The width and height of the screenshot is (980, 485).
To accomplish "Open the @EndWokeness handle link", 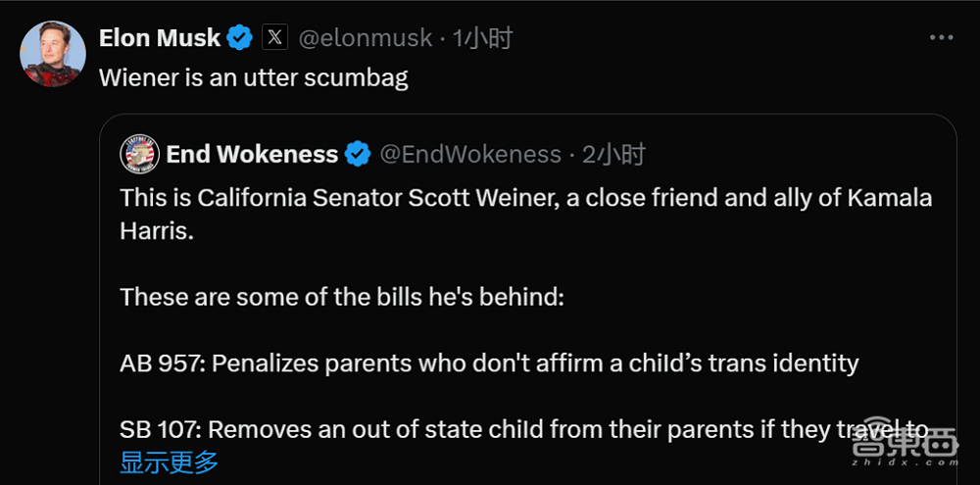I will tap(469, 154).
